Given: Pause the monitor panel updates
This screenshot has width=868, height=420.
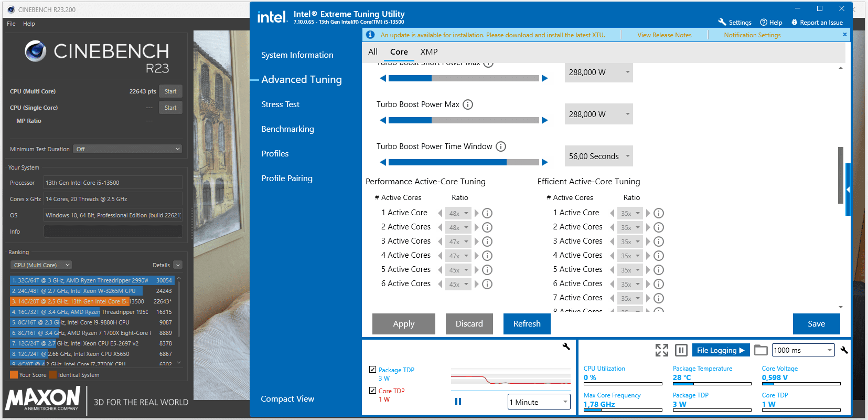Looking at the screenshot, I should (x=681, y=350).
